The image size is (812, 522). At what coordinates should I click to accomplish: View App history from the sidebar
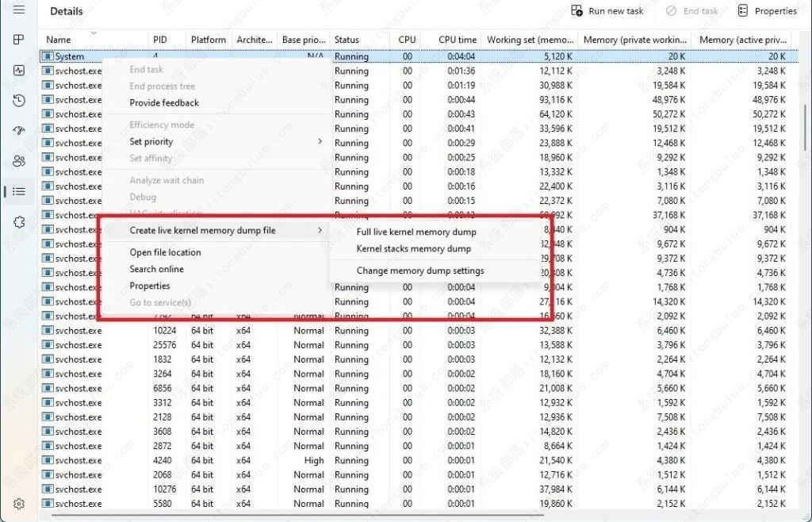19,100
